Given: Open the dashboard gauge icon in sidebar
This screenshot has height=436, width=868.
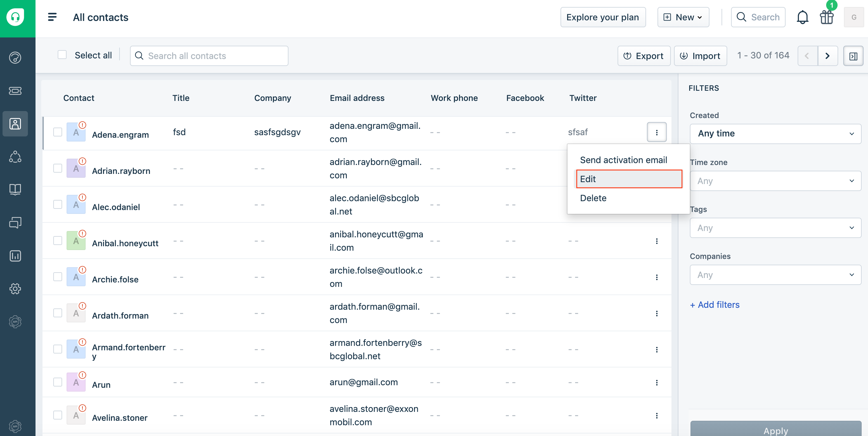Looking at the screenshot, I should click(x=15, y=57).
